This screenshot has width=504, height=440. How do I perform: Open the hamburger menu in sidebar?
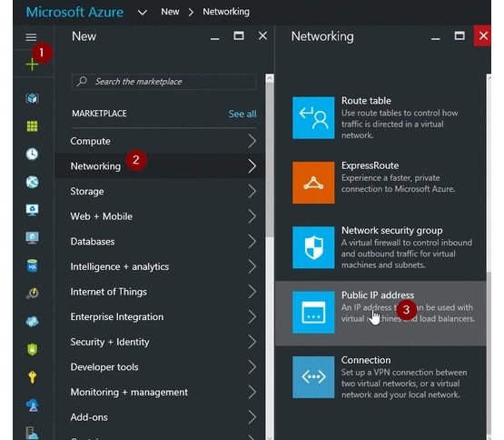pos(31,37)
